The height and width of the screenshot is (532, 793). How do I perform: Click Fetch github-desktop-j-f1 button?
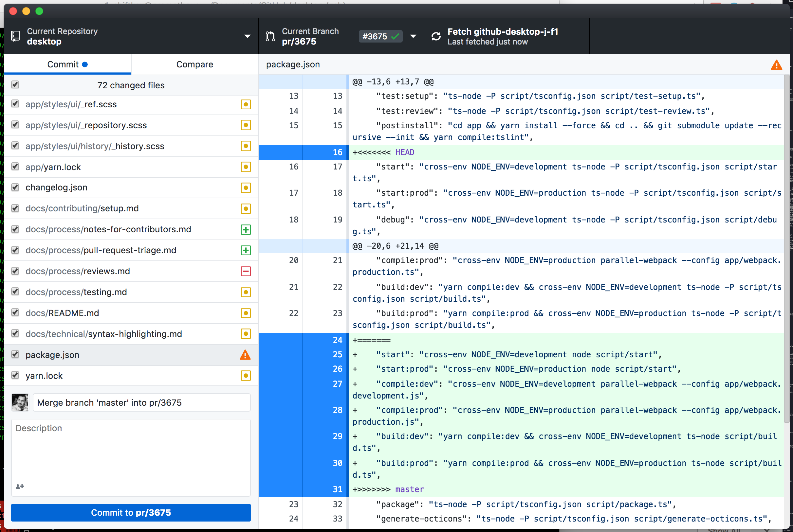[x=507, y=36]
